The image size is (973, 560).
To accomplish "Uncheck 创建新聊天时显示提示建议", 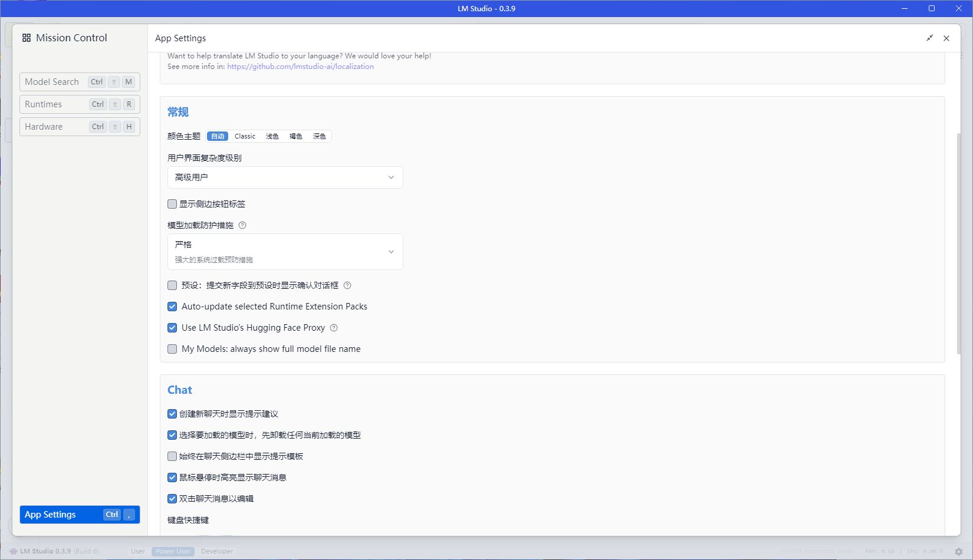I will click(x=172, y=414).
